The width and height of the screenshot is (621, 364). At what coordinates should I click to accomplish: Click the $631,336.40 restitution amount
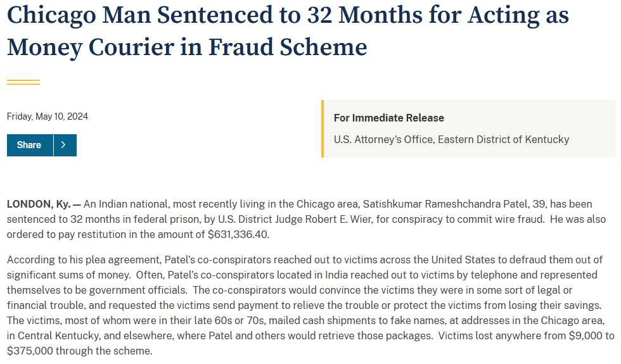(238, 235)
